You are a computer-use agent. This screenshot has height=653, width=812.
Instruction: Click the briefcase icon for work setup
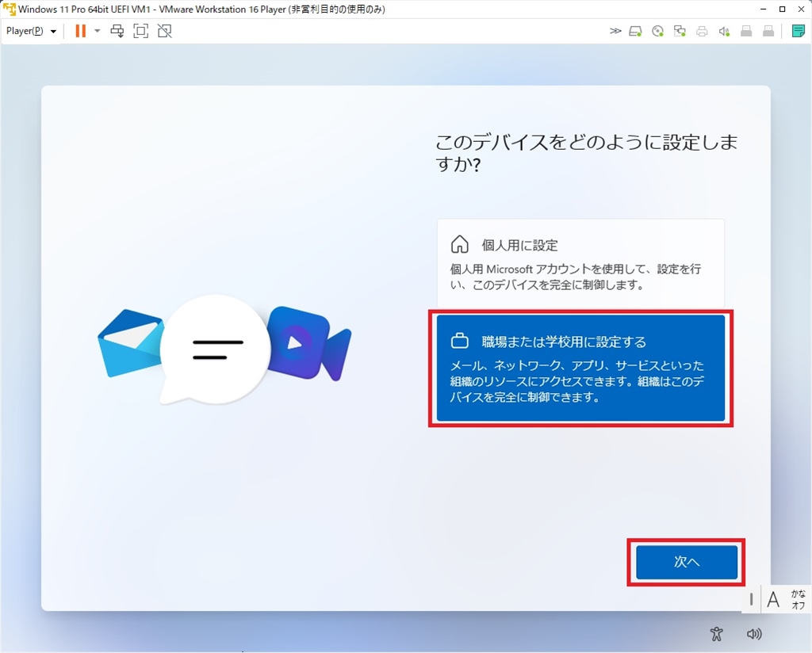(x=459, y=341)
